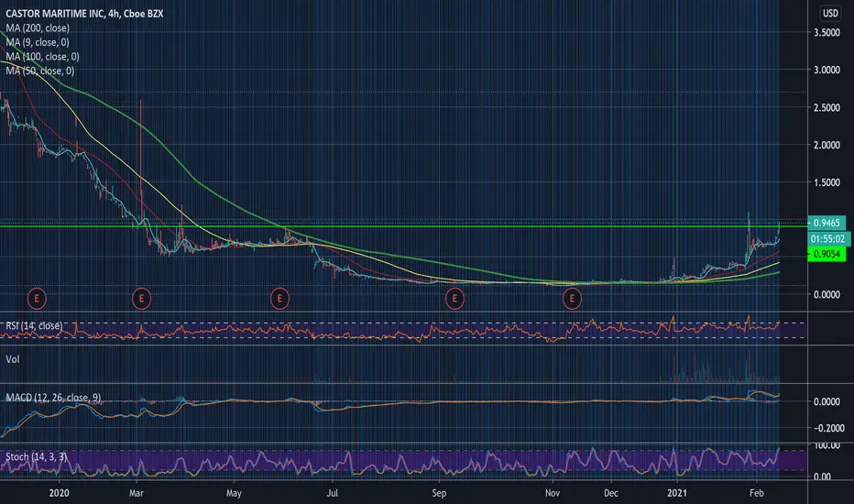Screen dimensions: 854x504
Task: Click the 1.5000 price axis label
Action: (x=827, y=182)
